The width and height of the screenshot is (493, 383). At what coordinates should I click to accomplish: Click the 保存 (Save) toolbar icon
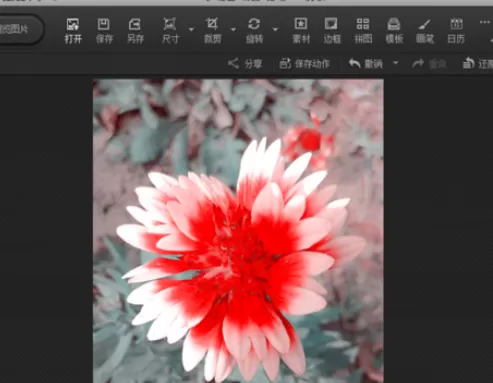(104, 31)
